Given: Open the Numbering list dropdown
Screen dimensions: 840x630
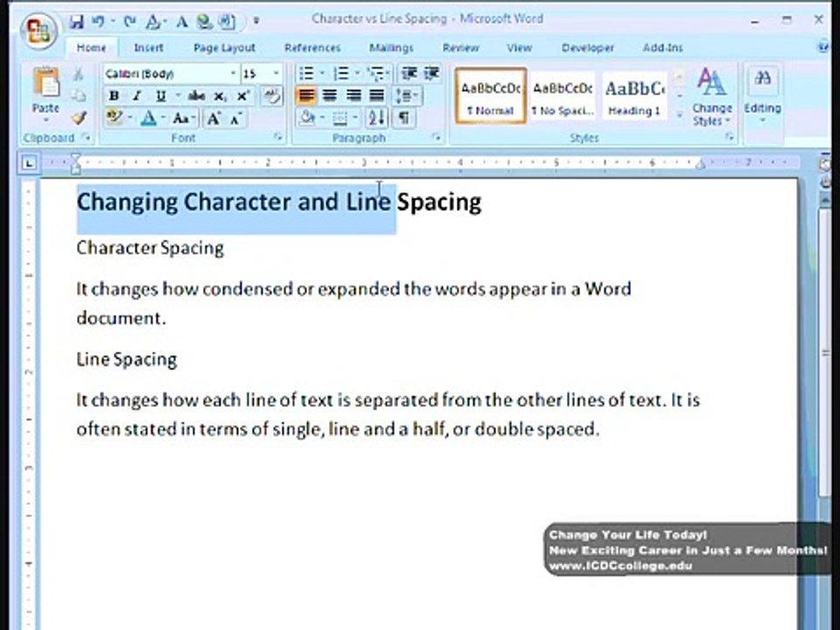Looking at the screenshot, I should [357, 73].
